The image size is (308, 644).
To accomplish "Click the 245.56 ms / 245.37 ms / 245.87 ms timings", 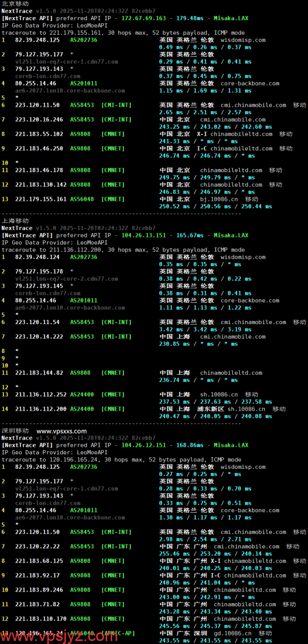I will (x=215, y=626).
